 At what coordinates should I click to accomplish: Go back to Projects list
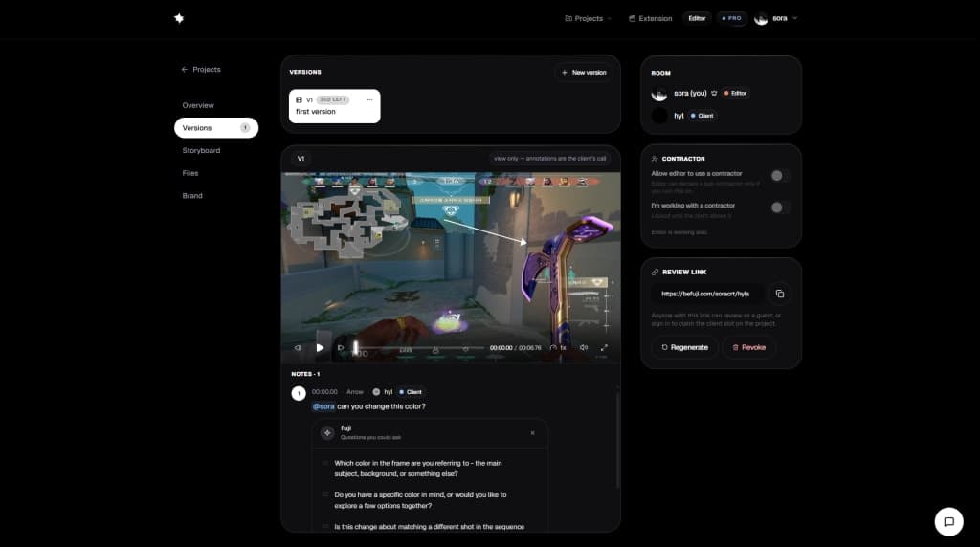click(201, 69)
